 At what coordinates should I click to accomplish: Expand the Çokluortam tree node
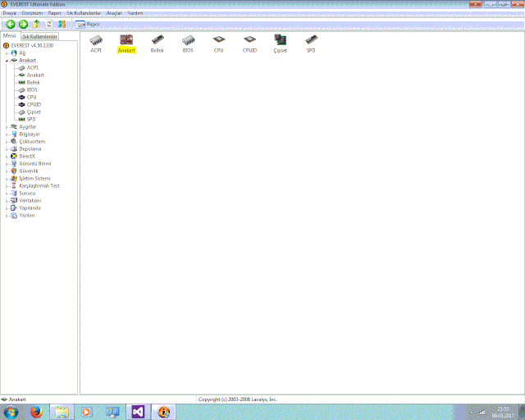pyautogui.click(x=7, y=142)
